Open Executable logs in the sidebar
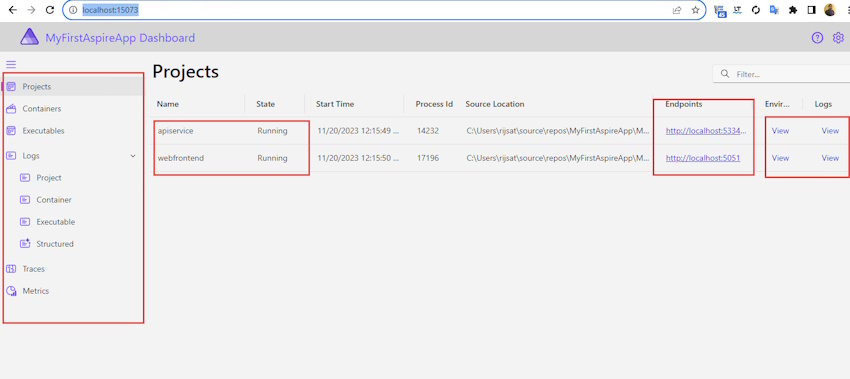Image resolution: width=850 pixels, height=379 pixels. coord(55,222)
